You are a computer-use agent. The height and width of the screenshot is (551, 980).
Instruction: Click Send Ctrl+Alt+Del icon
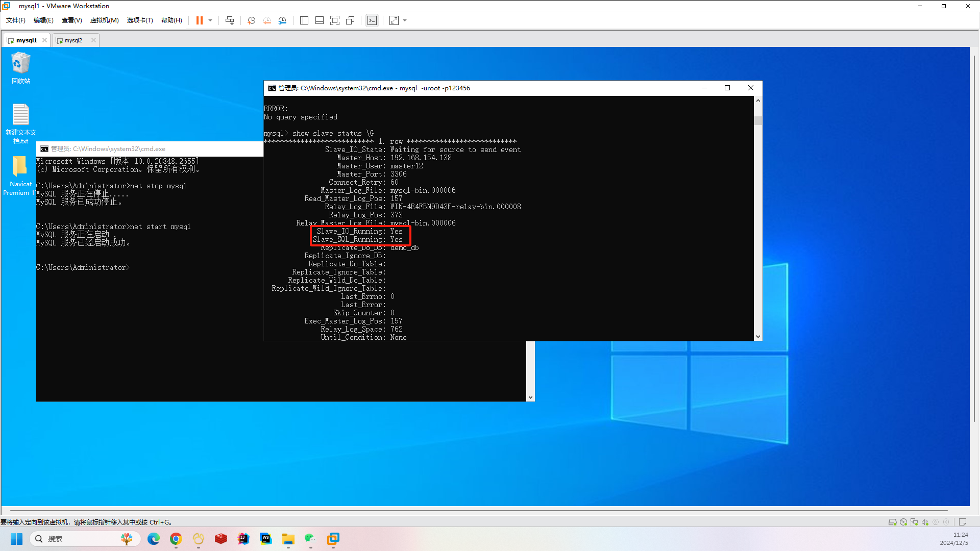coord(230,20)
